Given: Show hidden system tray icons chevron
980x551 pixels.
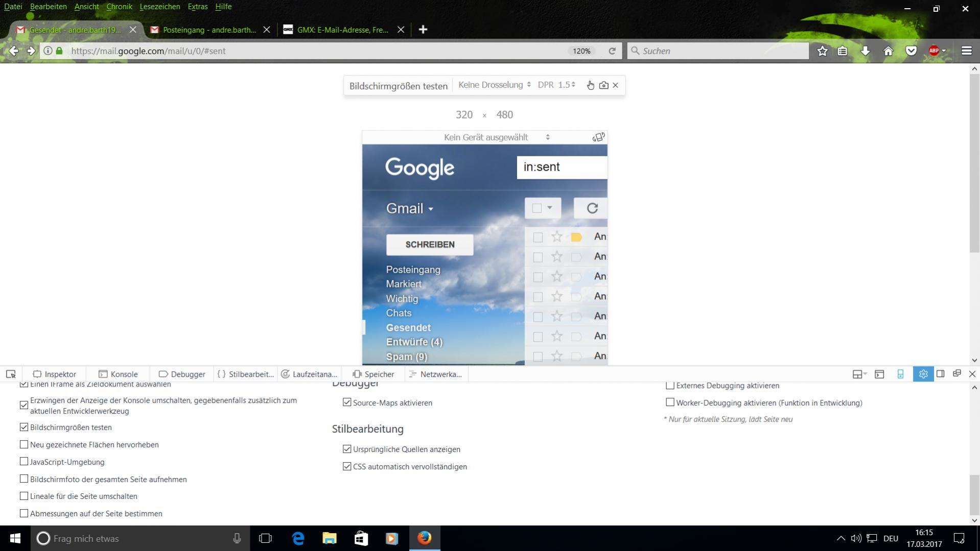Looking at the screenshot, I should [841, 538].
